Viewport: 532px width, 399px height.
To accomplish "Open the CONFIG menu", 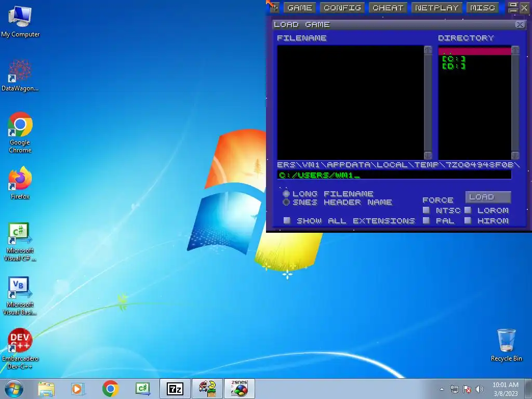I will (x=342, y=8).
